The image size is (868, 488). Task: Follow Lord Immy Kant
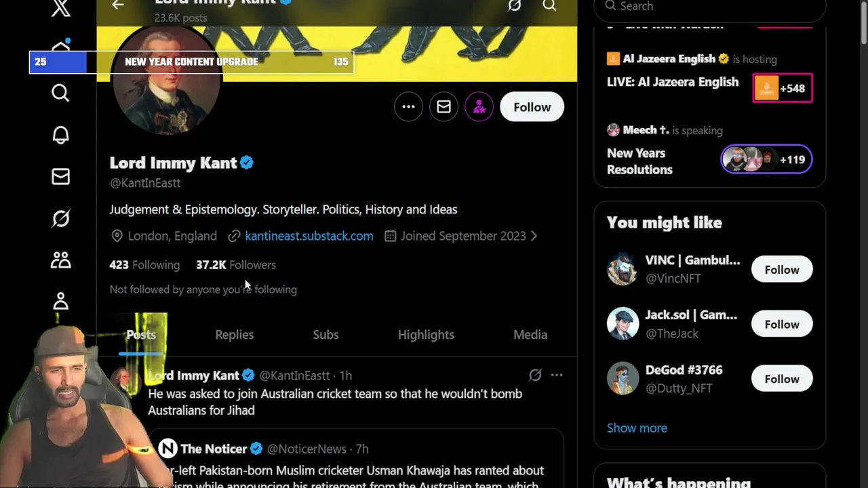[532, 107]
